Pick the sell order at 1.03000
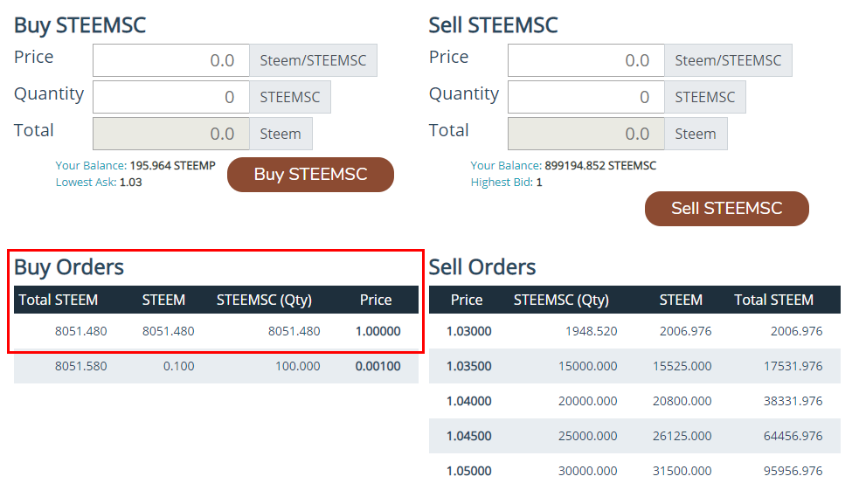The height and width of the screenshot is (504, 859). (634, 331)
